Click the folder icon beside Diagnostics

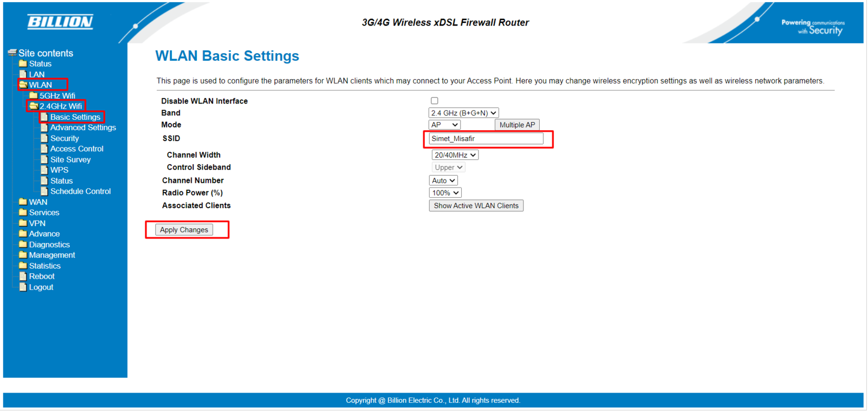pyautogui.click(x=23, y=245)
